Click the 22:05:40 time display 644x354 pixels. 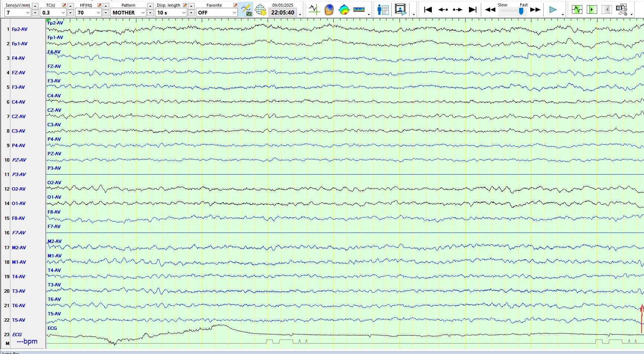point(283,13)
